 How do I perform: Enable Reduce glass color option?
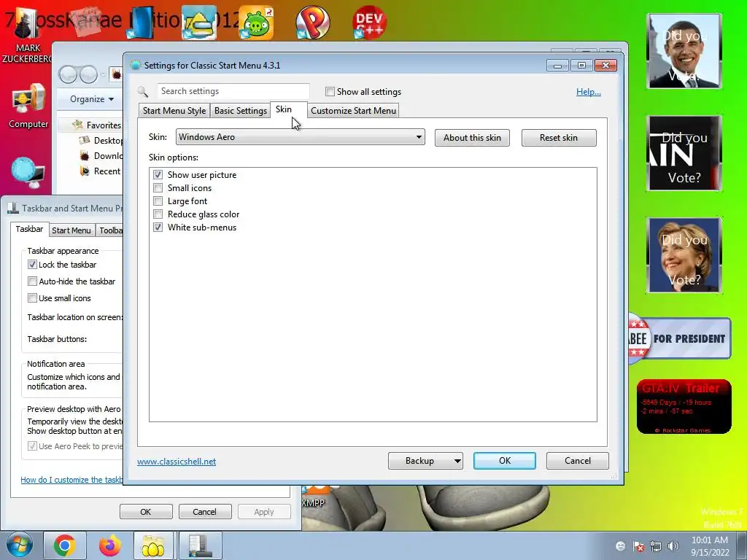coord(158,214)
